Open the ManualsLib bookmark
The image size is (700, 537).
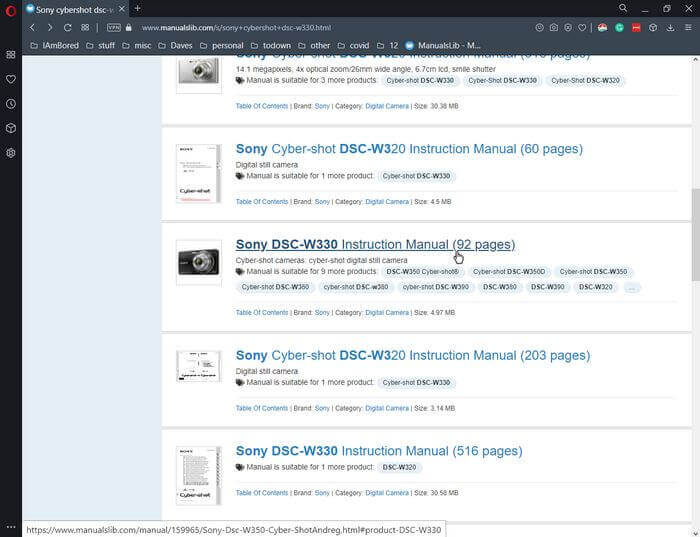443,46
